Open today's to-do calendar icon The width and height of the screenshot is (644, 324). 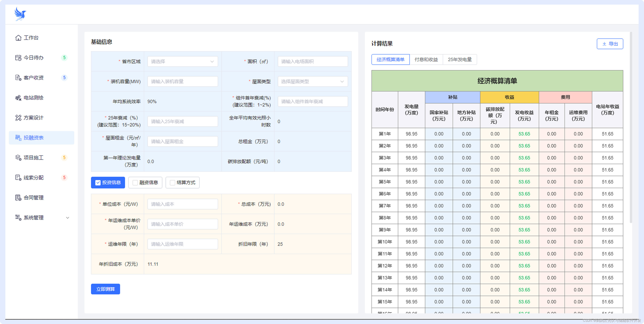[18, 58]
